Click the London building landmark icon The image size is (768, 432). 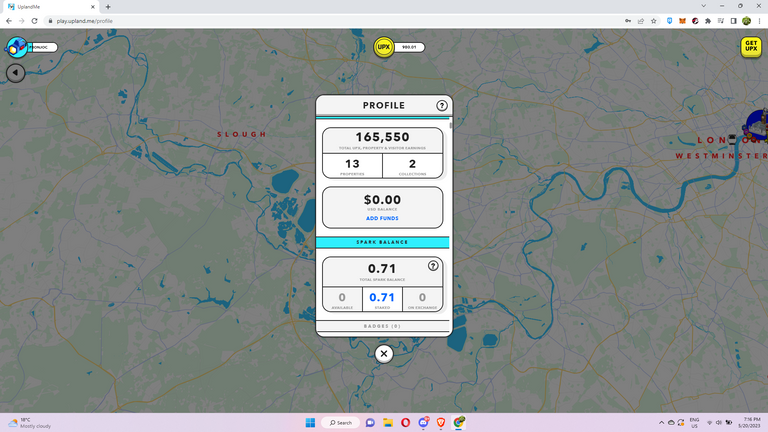coord(756,126)
